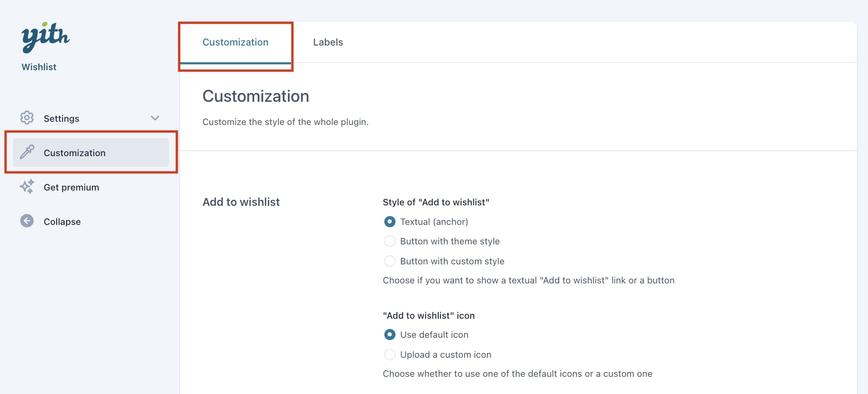Click the Settings gear icon
This screenshot has height=394, width=868.
27,118
